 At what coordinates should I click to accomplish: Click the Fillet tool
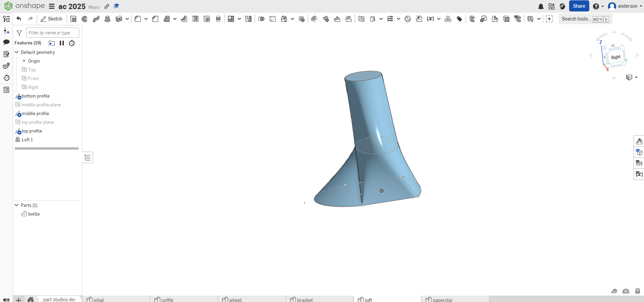pyautogui.click(x=138, y=19)
